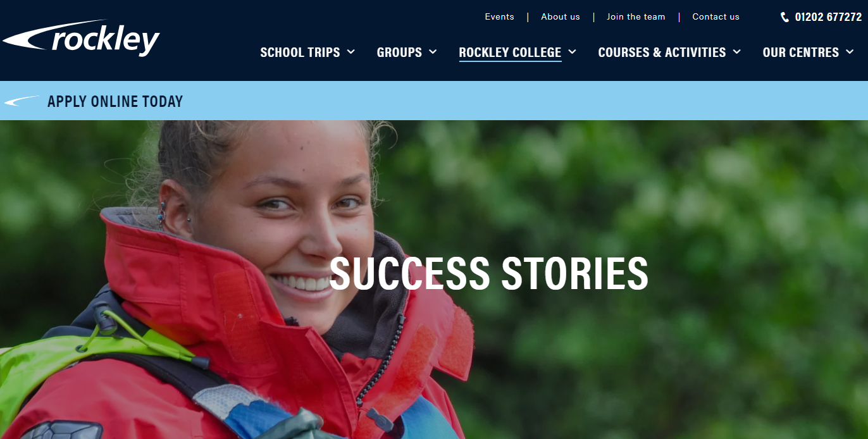Follow the Join the team link

coord(636,17)
